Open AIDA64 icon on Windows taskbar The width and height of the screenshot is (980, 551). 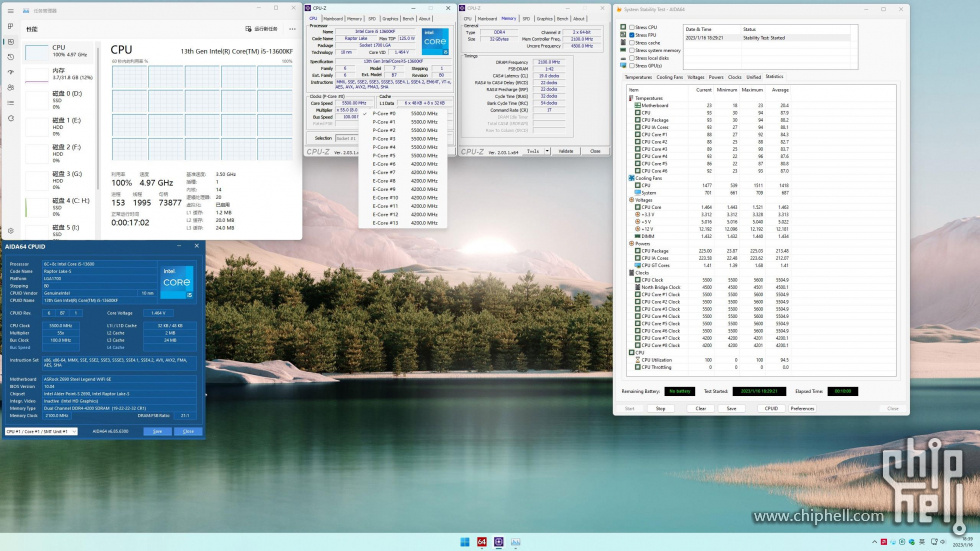pos(482,542)
